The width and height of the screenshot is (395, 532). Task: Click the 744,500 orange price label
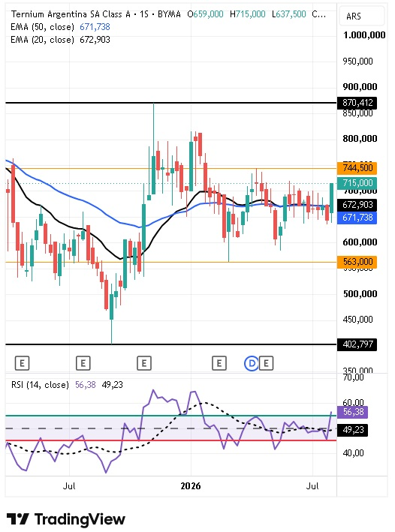[357, 167]
